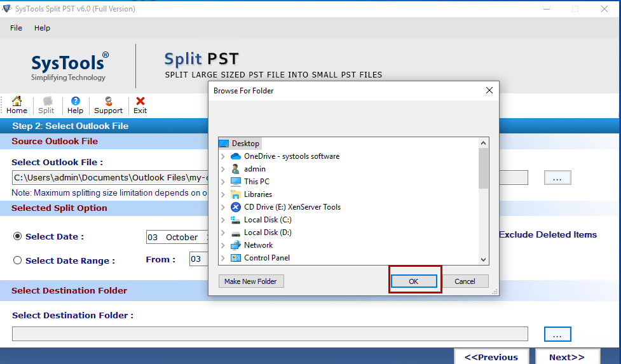621x364 pixels.
Task: Expand the admin tree node
Action: (x=223, y=169)
